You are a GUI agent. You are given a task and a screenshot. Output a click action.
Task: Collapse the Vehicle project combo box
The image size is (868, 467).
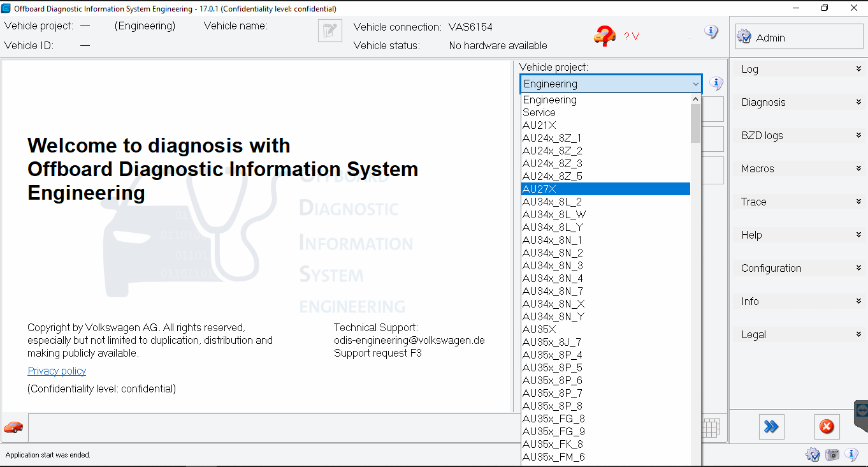[x=695, y=84]
